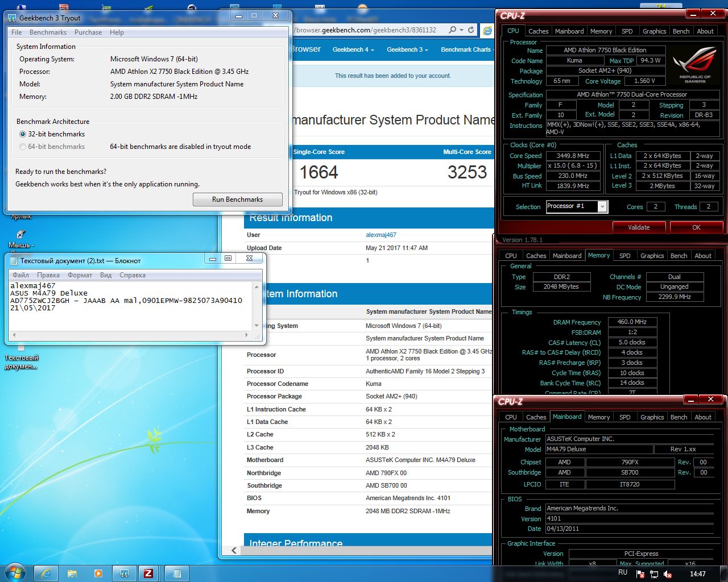The height and width of the screenshot is (582, 728).
Task: Click the BIOS version field 4101 in CPU-Z
Action: [629, 518]
